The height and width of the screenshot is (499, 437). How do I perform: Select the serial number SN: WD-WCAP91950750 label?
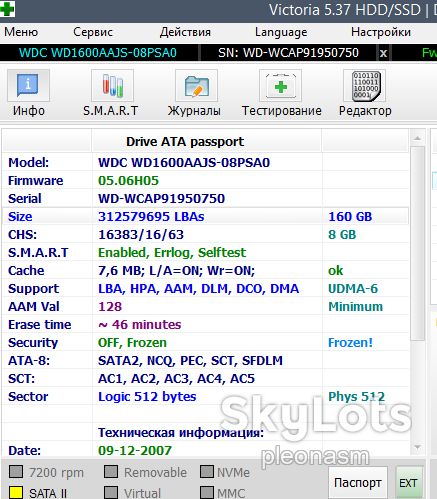pyautogui.click(x=288, y=53)
